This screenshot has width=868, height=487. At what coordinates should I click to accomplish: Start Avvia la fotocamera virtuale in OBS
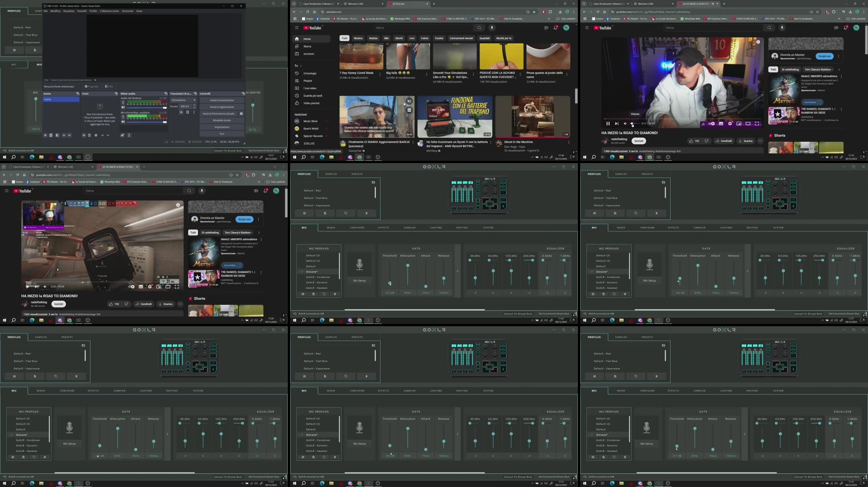coord(218,114)
